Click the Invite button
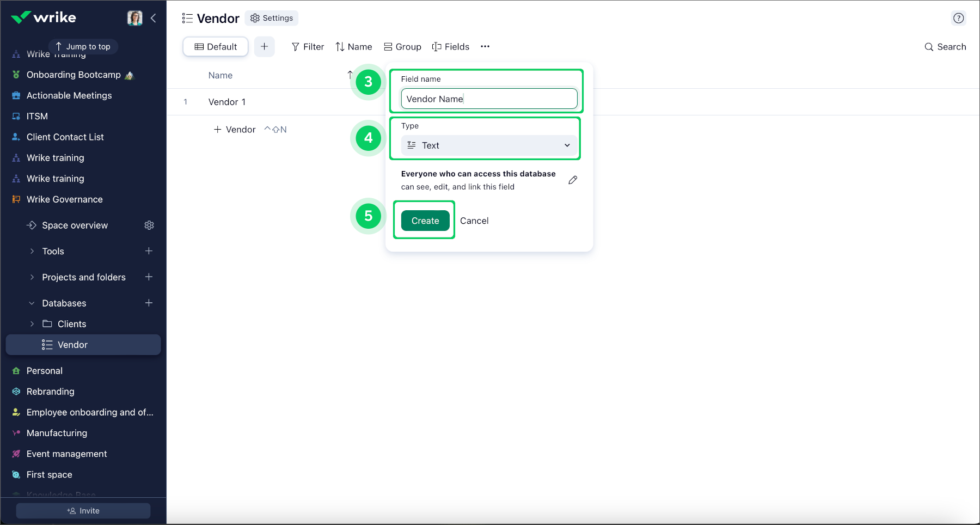 83,510
